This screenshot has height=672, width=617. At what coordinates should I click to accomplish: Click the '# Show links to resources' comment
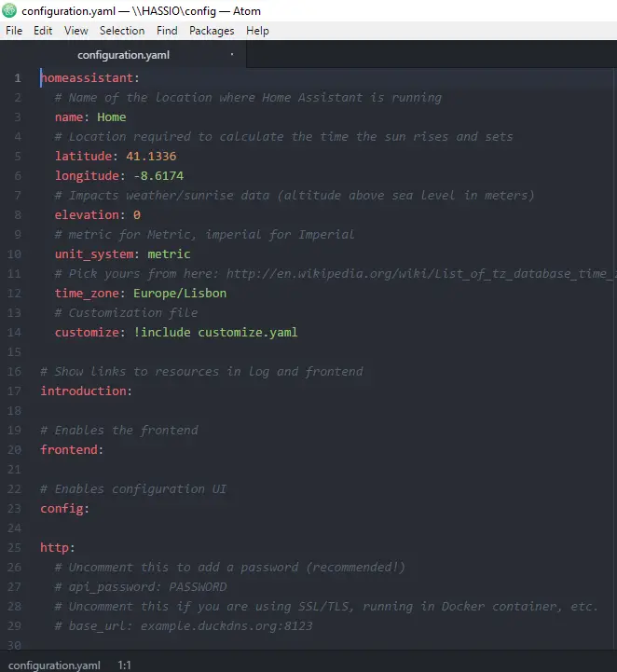[202, 372]
